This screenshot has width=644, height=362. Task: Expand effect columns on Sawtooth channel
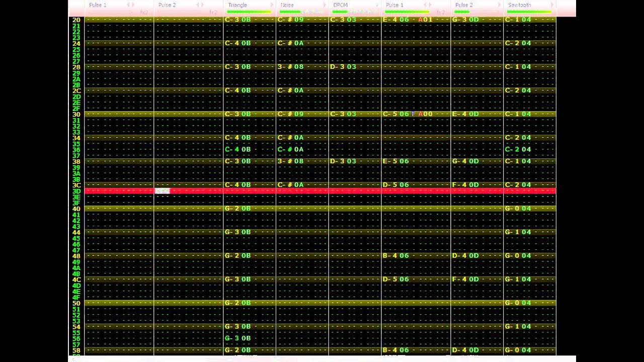552,5
